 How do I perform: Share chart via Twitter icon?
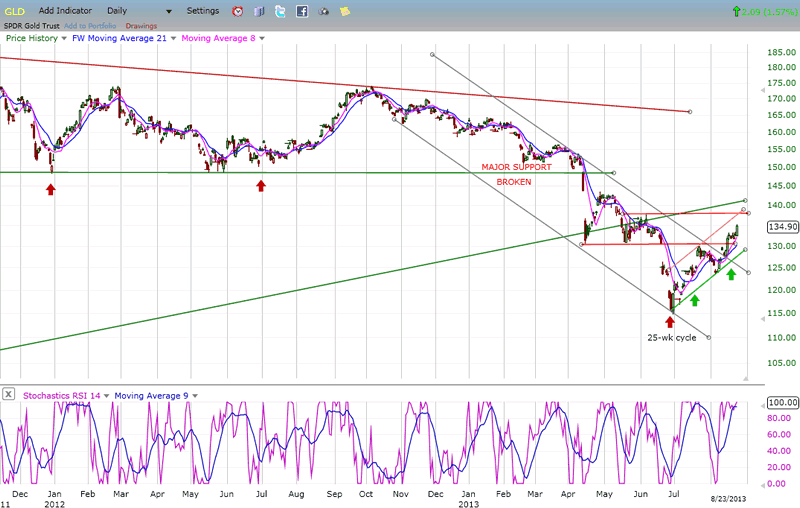pyautogui.click(x=280, y=11)
